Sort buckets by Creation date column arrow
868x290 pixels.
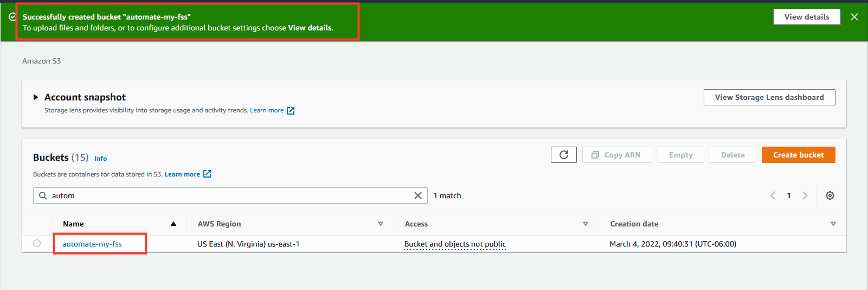point(833,224)
